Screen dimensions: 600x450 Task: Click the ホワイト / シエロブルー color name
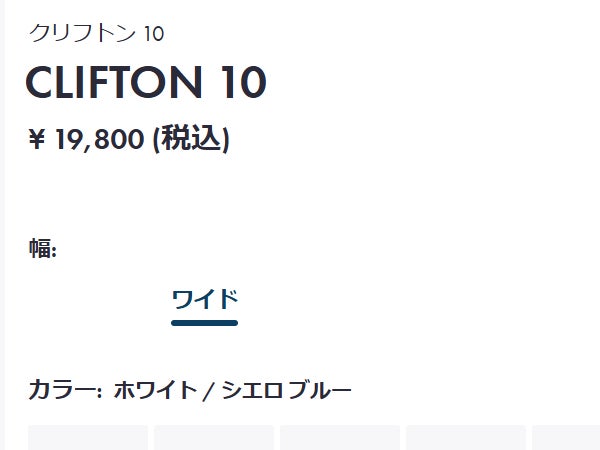click(x=232, y=389)
